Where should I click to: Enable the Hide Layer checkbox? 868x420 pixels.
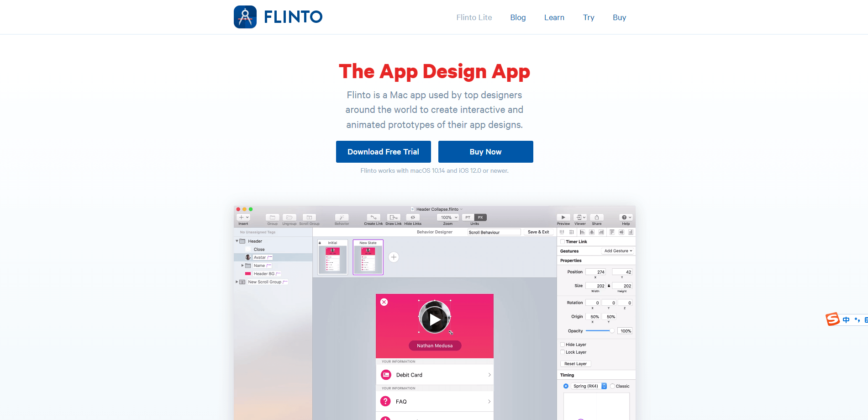[x=563, y=345]
